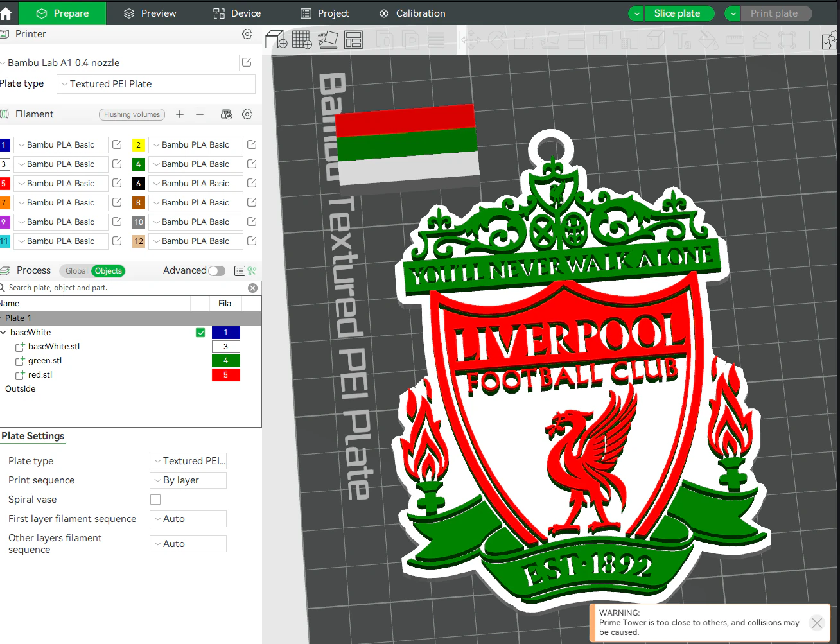Remove a filament with minus icon
The image size is (840, 644).
coord(200,114)
